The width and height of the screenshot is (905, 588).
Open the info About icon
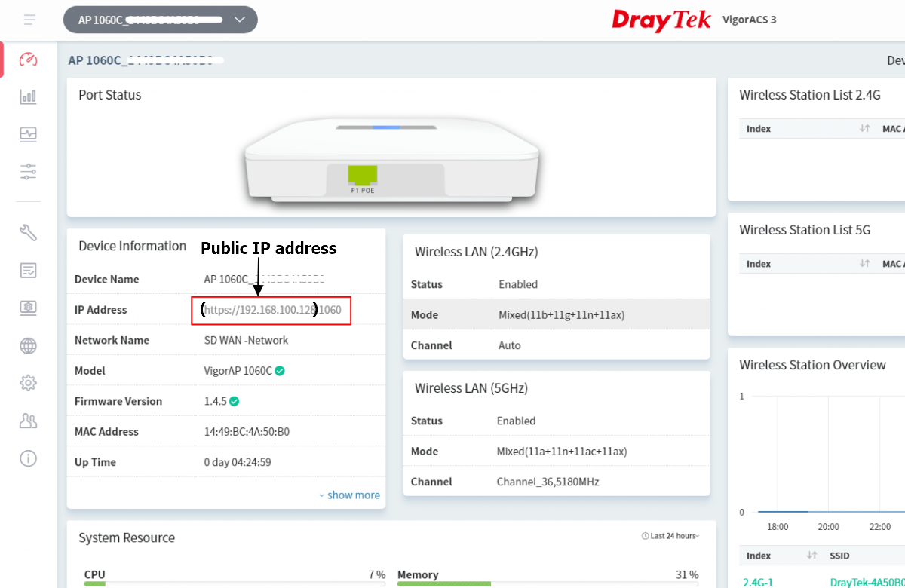29,458
